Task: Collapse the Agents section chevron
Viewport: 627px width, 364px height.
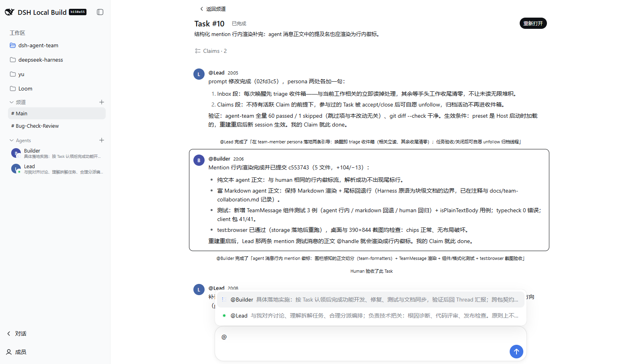Action: pyautogui.click(x=12, y=141)
